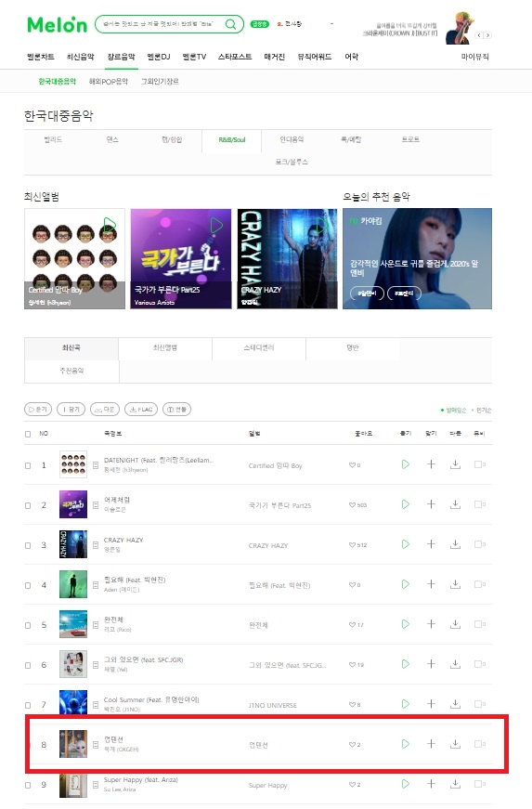
Task: Download track 9 Super Happy
Action: pos(455,784)
